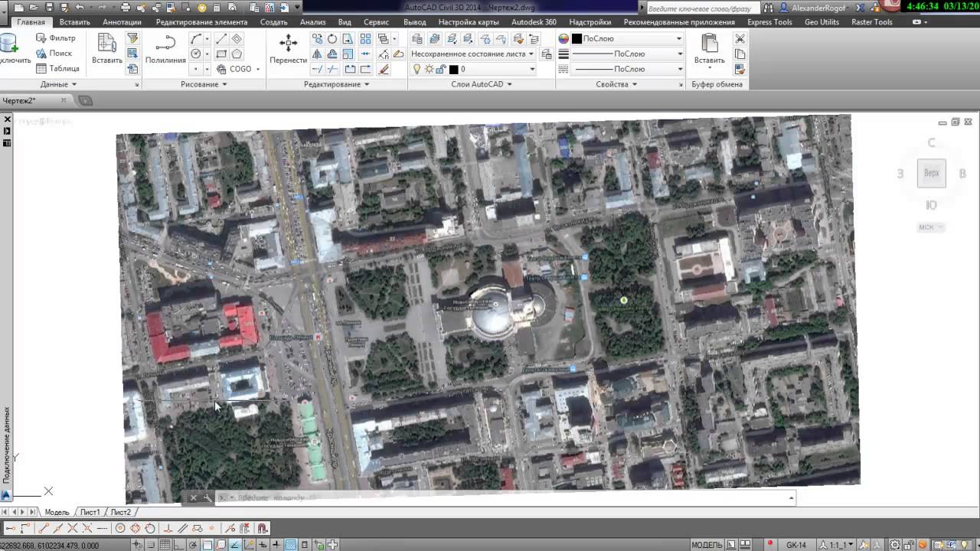Screen dimensions: 980x551
Task: Open the Вставить ribbon tab
Action: 75,22
